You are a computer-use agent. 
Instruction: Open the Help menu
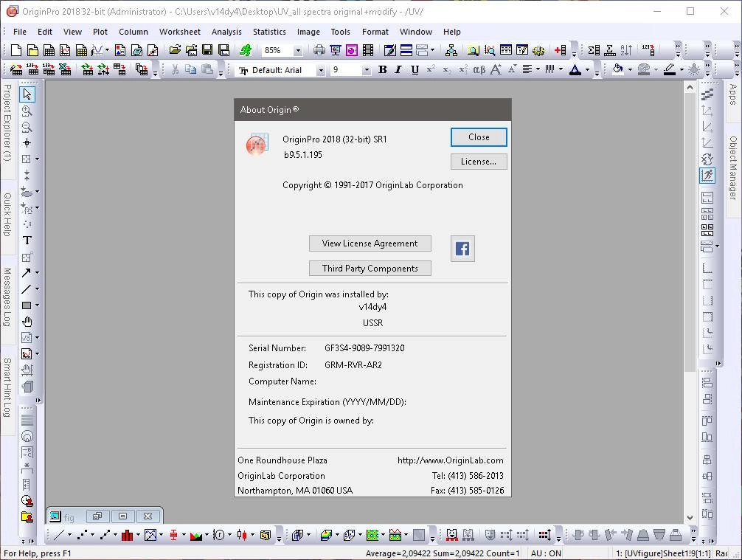click(x=452, y=32)
